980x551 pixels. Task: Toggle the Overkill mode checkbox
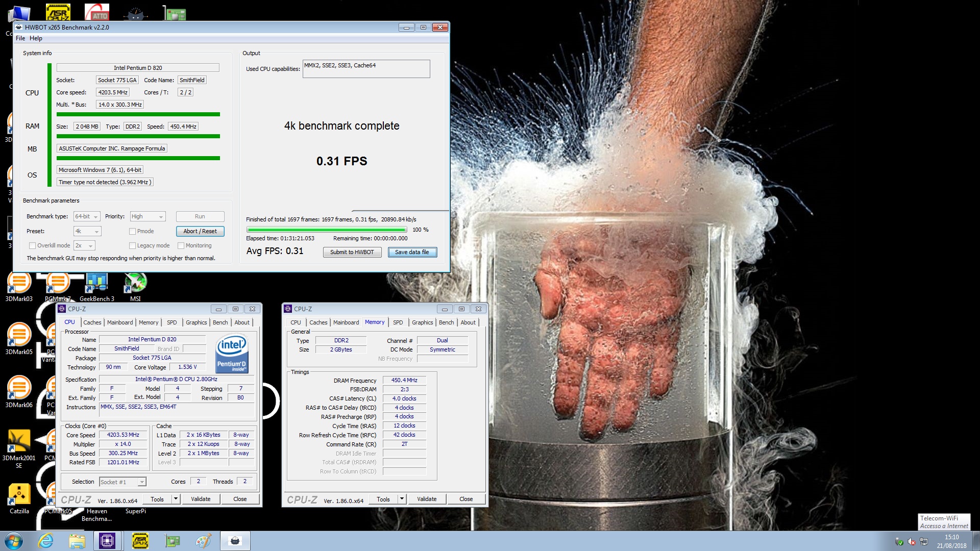click(32, 245)
